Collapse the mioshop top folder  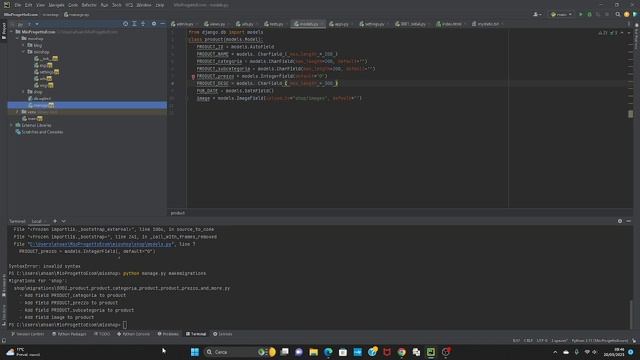18,38
